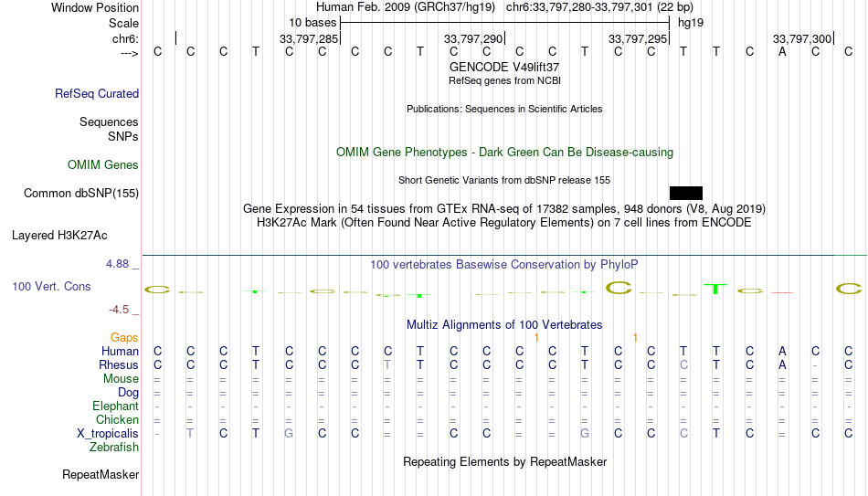This screenshot has width=868, height=496.
Task: Click position label 33,797,290
Action: click(x=473, y=38)
